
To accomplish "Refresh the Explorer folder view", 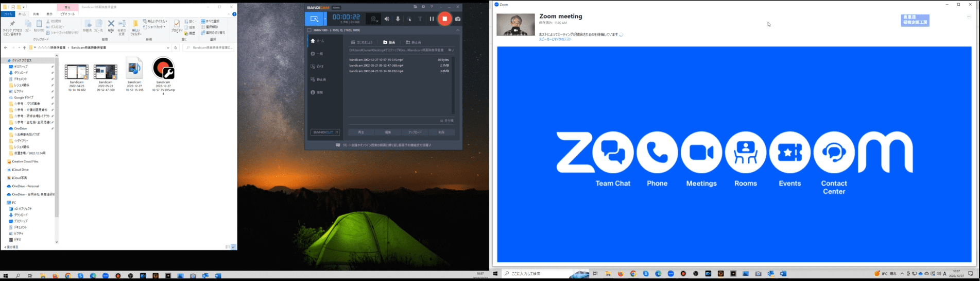I will 176,47.
